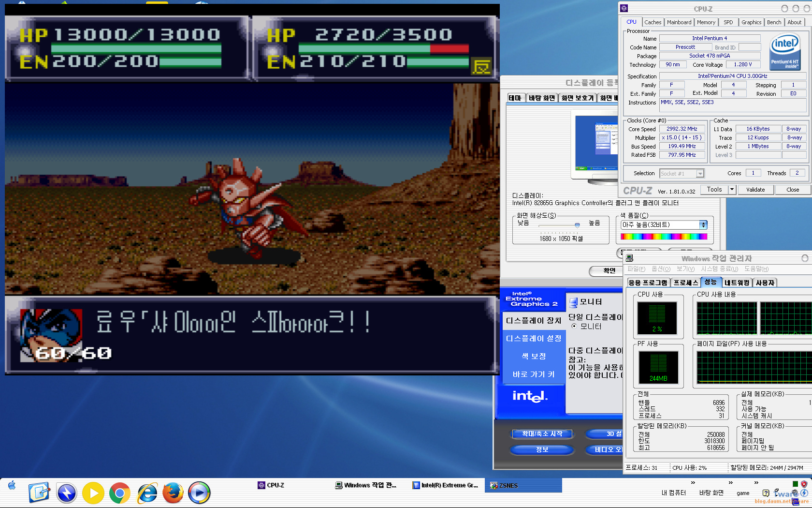812x508 pixels.
Task: Click the Tools button in CPU-Z
Action: (x=714, y=190)
